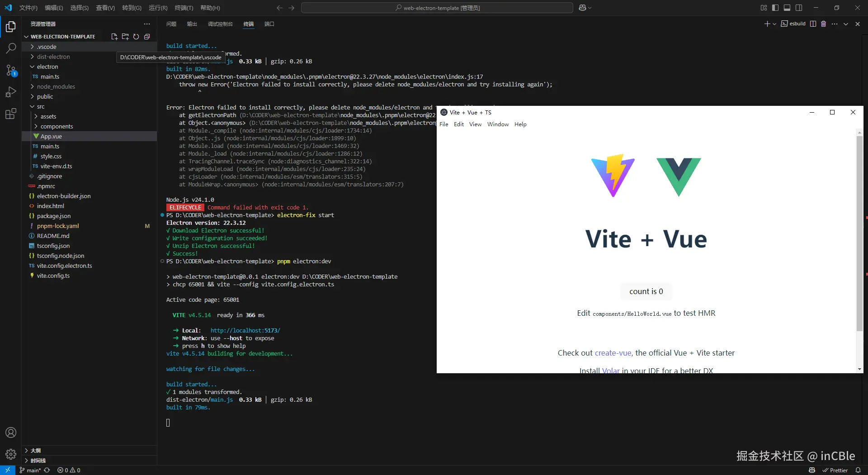Toggle the bottom panel visibility

(787, 8)
